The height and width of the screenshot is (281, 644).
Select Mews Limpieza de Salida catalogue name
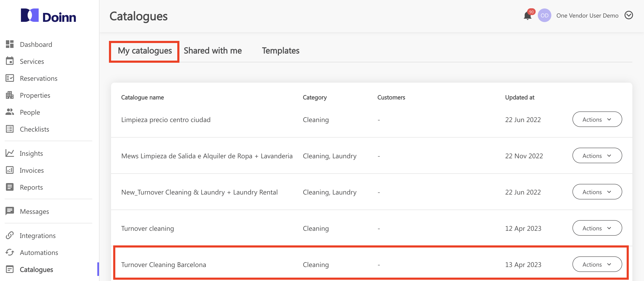click(x=207, y=156)
